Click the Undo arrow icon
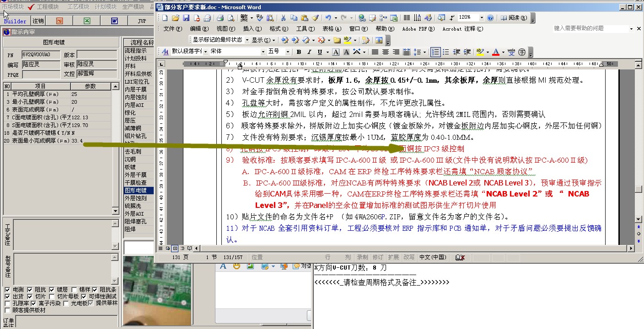This screenshot has width=644, height=329. (328, 18)
